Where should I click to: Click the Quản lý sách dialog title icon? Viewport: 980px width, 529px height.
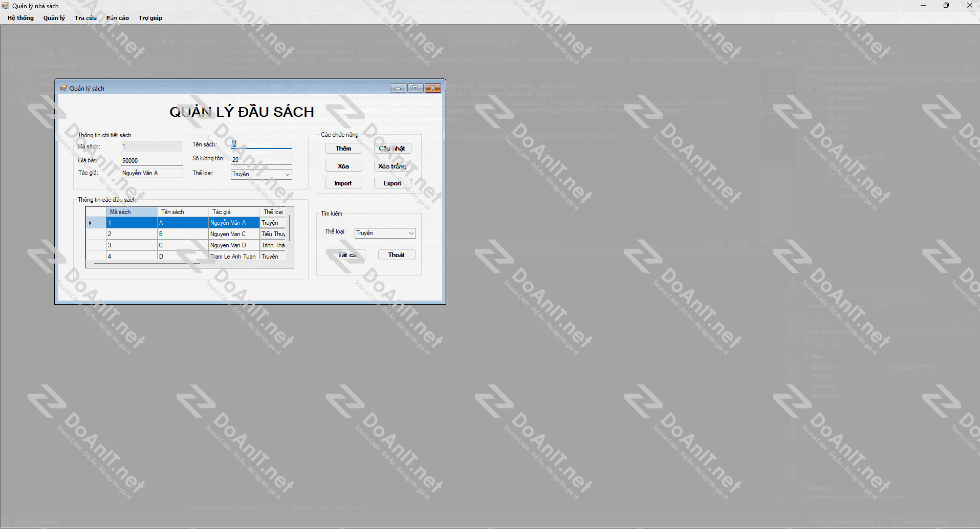[63, 89]
